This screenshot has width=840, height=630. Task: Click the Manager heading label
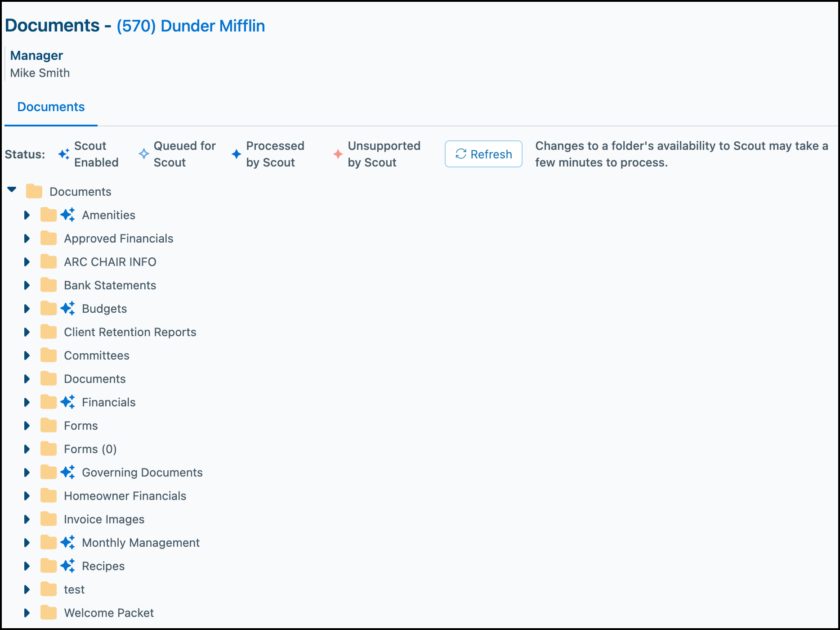tap(36, 55)
